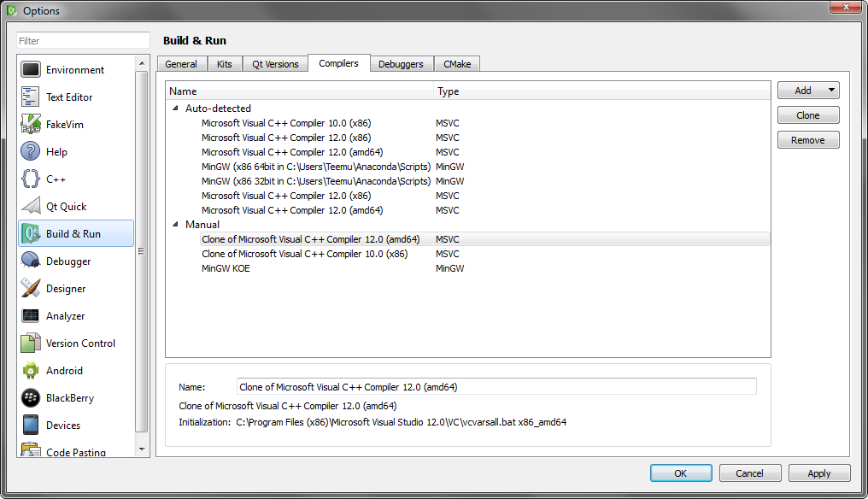Select Microsoft Visual C++ Compiler 10.0 (x86)

click(286, 123)
